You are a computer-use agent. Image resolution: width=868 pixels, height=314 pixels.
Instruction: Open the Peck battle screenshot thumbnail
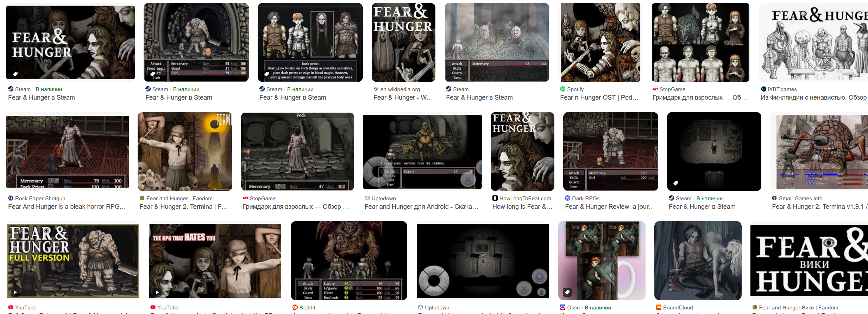[x=297, y=151]
